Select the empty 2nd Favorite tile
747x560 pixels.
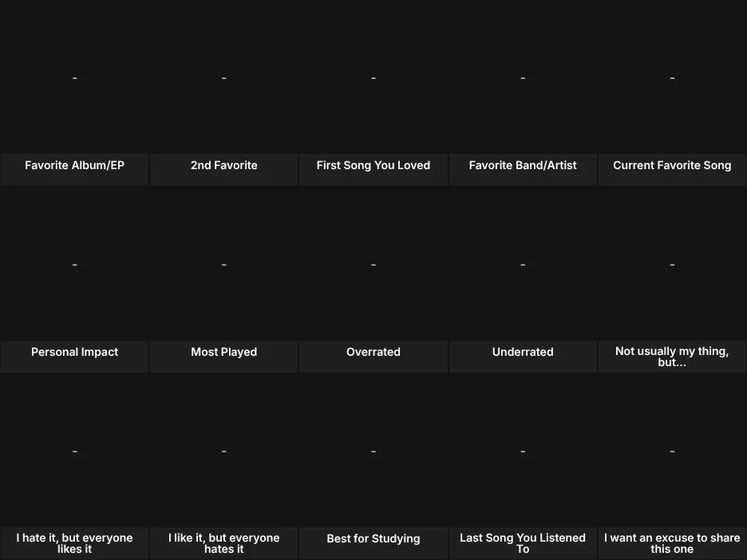point(224,77)
